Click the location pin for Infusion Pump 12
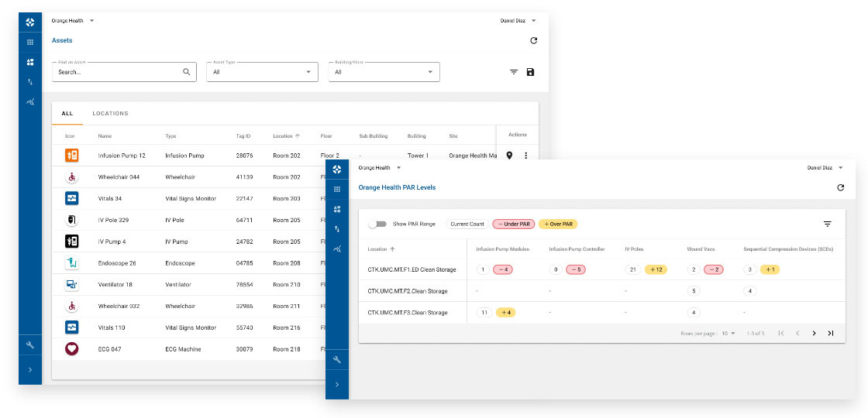Viewport: 868px width, 418px height. 509,156
